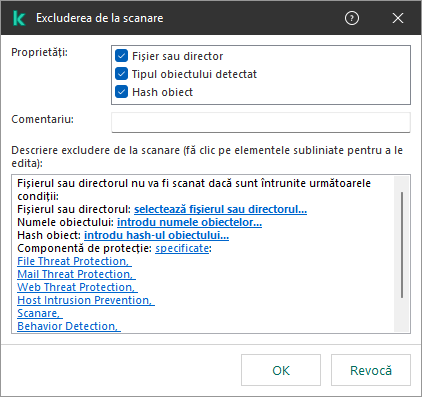Click the description box scrollbar thumb
Viewport: 422px width, 397px height.
[402, 245]
